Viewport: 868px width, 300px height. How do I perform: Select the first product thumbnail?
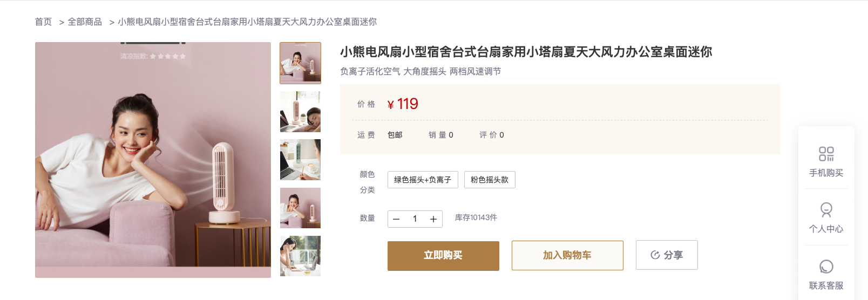pyautogui.click(x=300, y=63)
